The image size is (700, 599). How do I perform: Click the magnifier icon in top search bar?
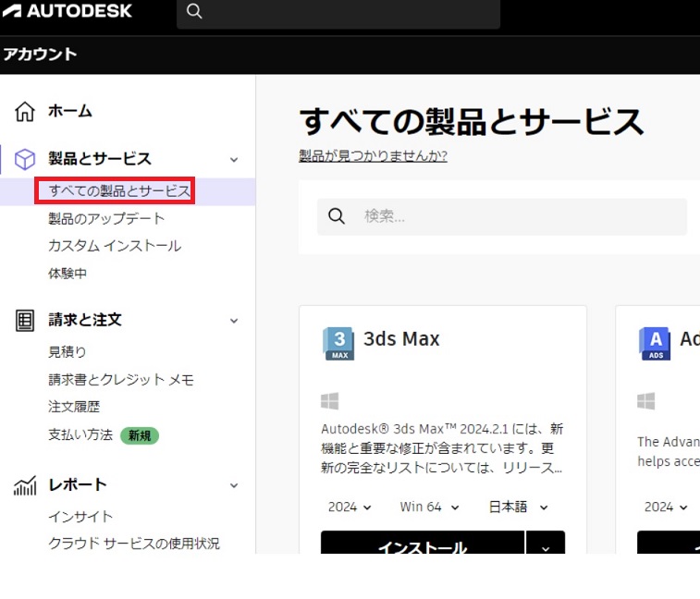point(194,11)
